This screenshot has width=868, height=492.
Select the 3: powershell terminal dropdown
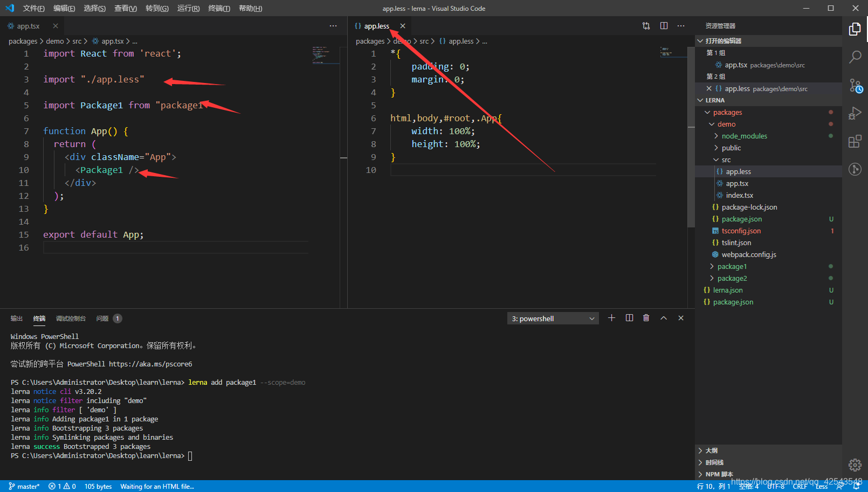point(553,318)
